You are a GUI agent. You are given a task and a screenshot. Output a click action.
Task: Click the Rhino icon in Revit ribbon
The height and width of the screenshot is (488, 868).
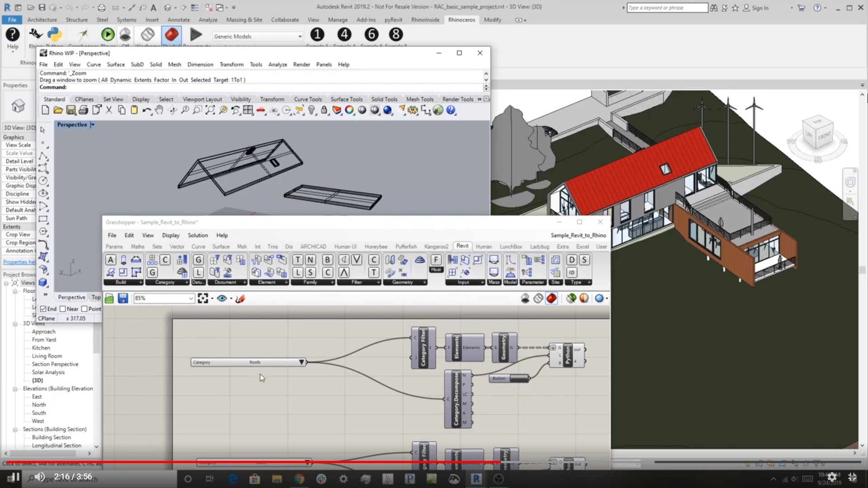click(35, 34)
